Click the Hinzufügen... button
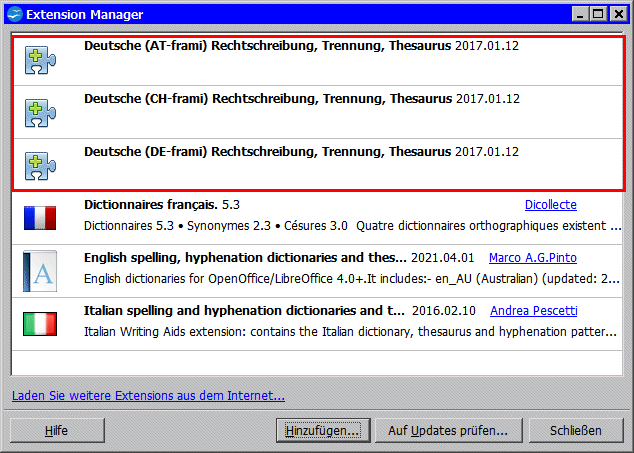 [x=323, y=431]
